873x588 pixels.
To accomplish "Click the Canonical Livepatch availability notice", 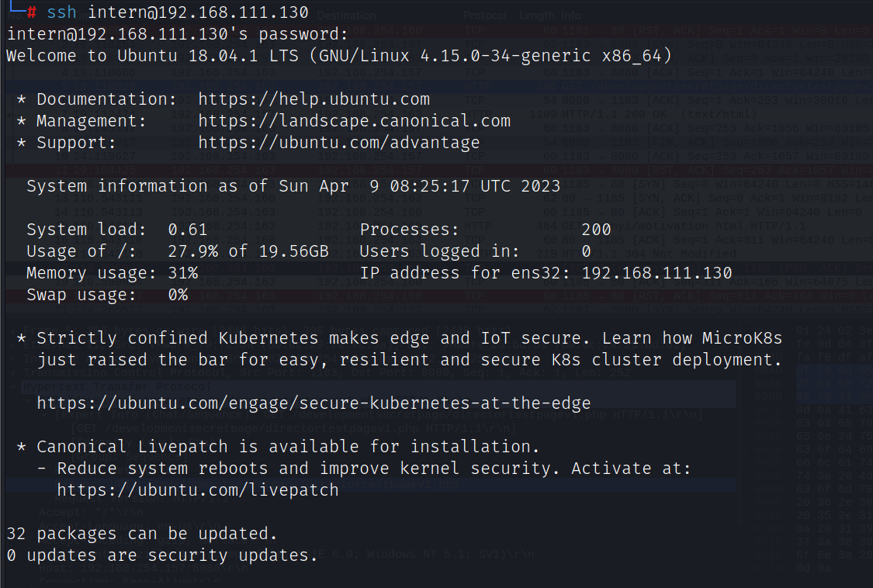I will (287, 447).
